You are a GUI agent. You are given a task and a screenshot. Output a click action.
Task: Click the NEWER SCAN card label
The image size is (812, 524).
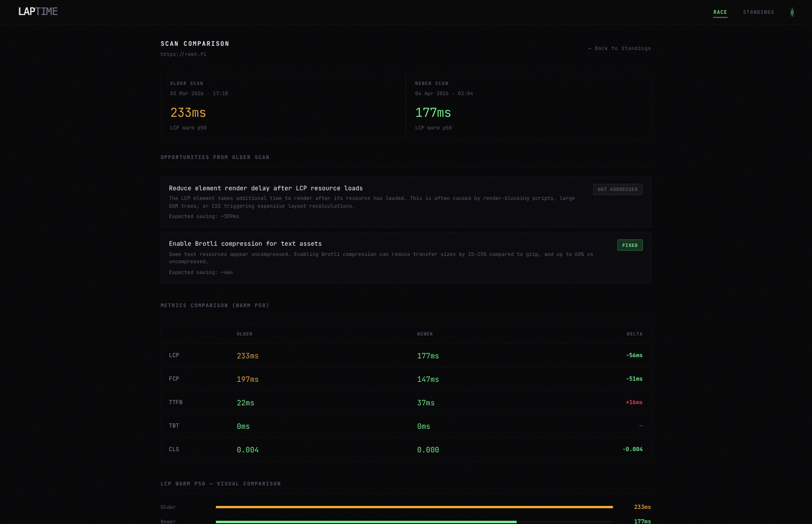click(432, 83)
